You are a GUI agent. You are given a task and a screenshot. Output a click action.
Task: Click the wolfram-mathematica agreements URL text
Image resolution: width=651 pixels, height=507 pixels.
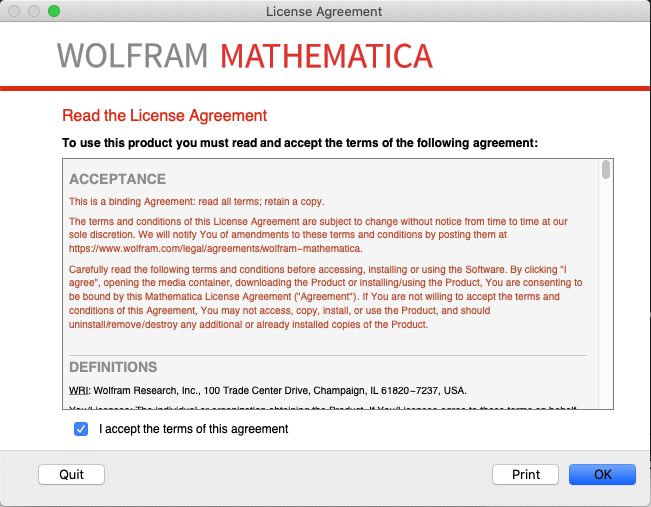point(215,248)
